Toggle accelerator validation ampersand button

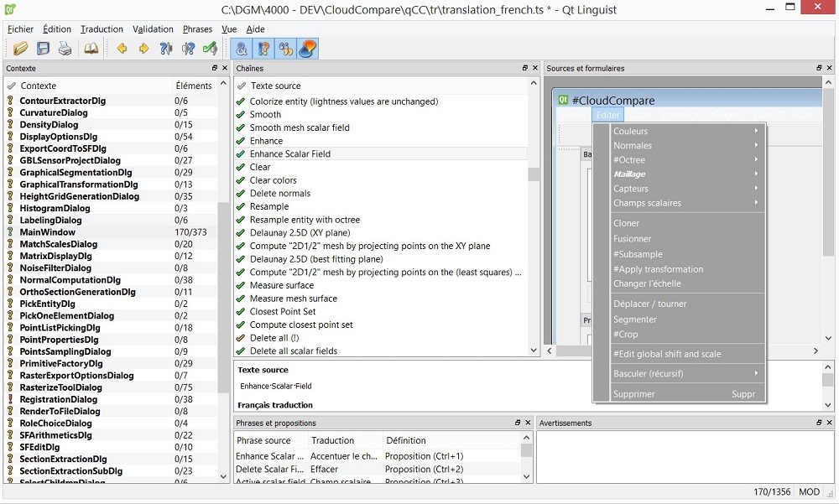click(x=242, y=49)
